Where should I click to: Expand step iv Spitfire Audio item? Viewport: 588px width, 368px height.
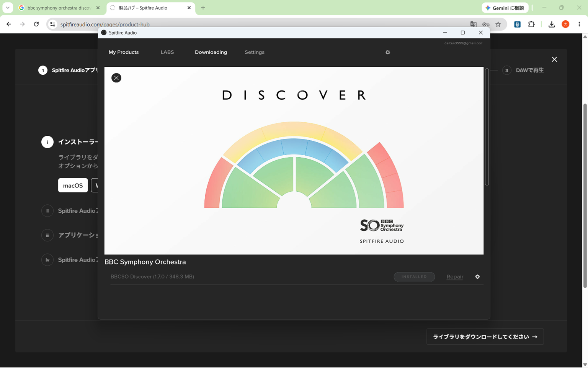[70, 260]
